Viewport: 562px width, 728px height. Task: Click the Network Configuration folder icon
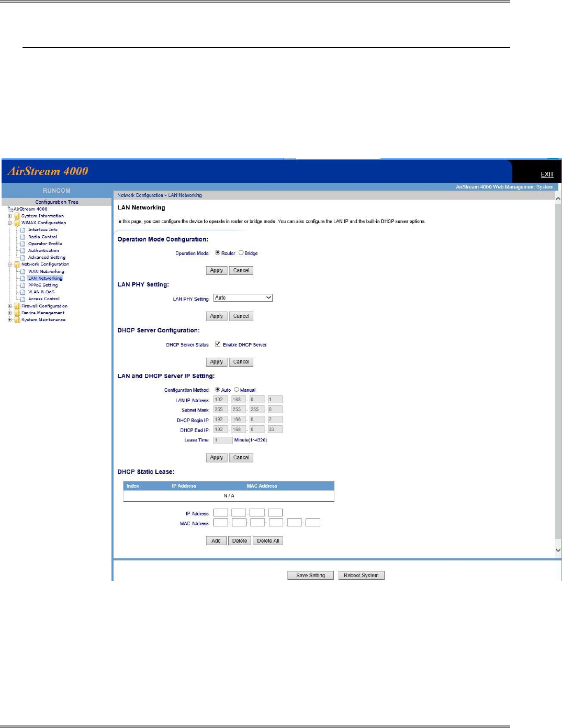[x=17, y=264]
